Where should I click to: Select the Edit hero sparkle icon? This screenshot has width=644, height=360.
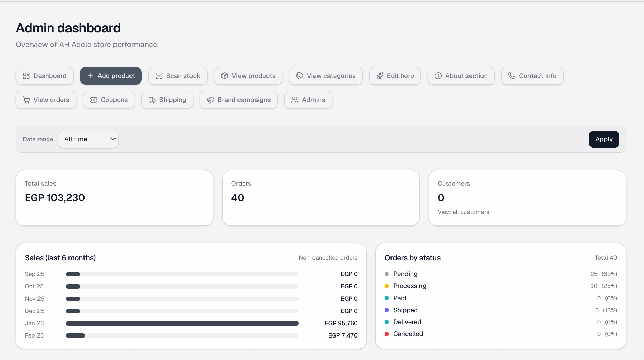[380, 76]
